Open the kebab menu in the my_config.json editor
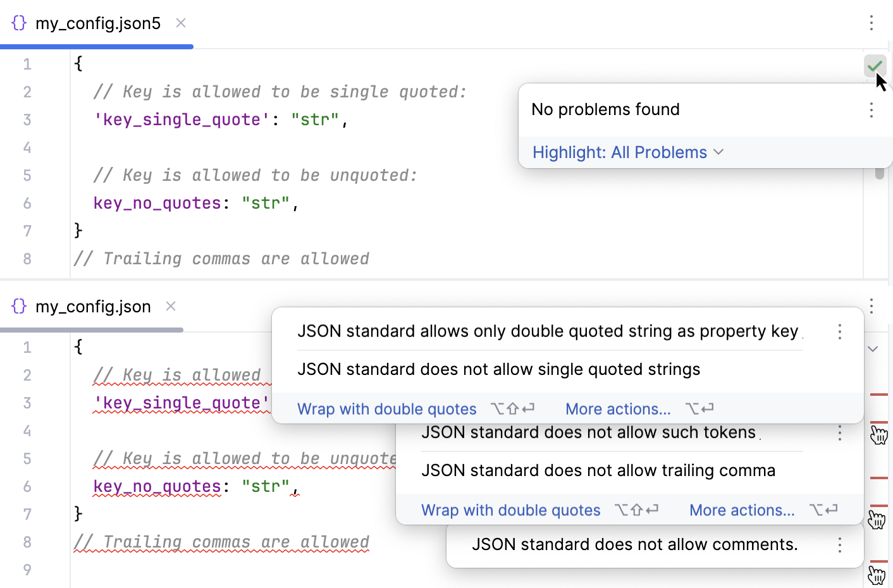 pyautogui.click(x=871, y=306)
